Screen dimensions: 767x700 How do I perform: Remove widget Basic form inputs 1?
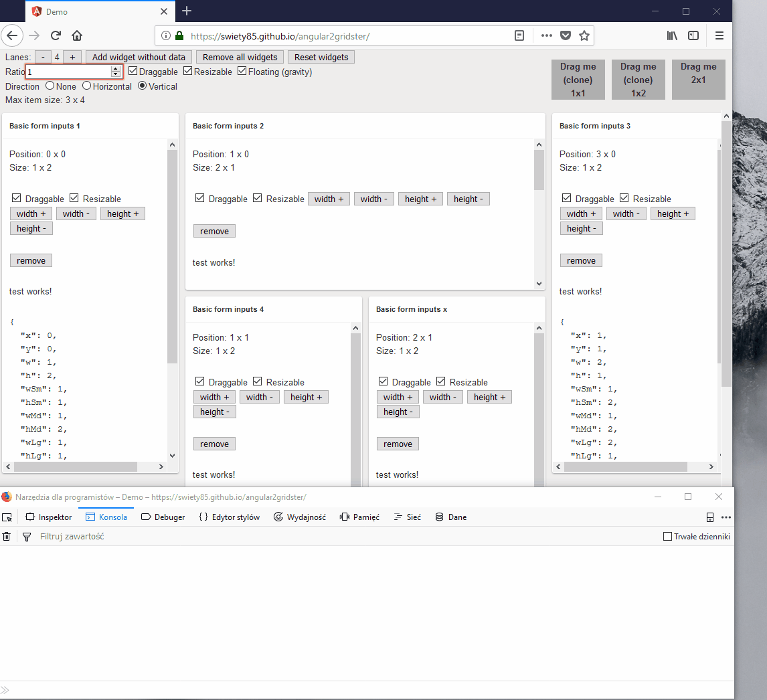[31, 261]
